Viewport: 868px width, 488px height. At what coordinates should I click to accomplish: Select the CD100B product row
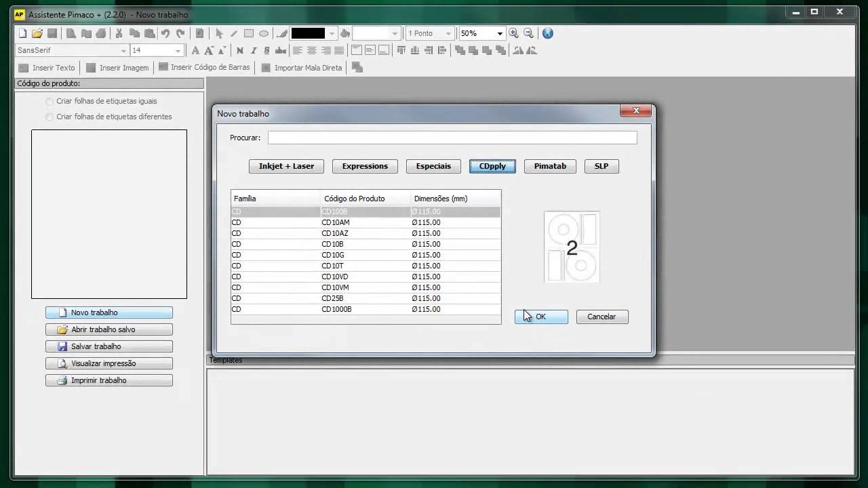(x=366, y=211)
